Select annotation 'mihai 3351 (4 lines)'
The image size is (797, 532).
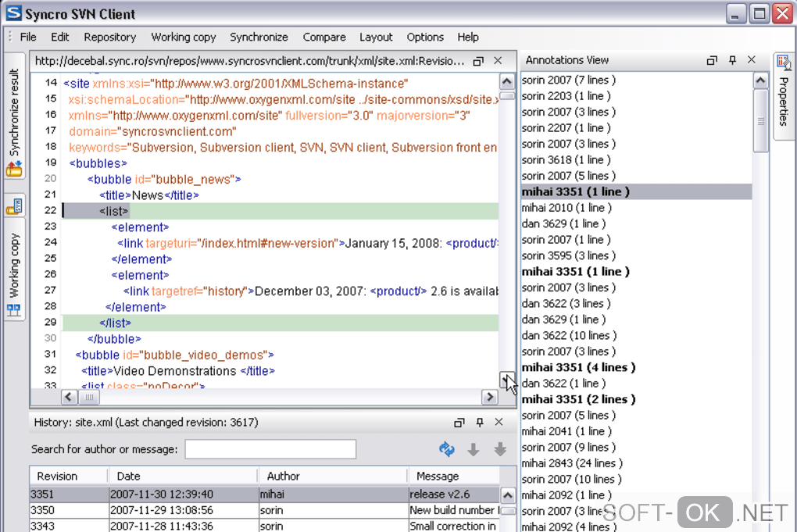point(577,367)
